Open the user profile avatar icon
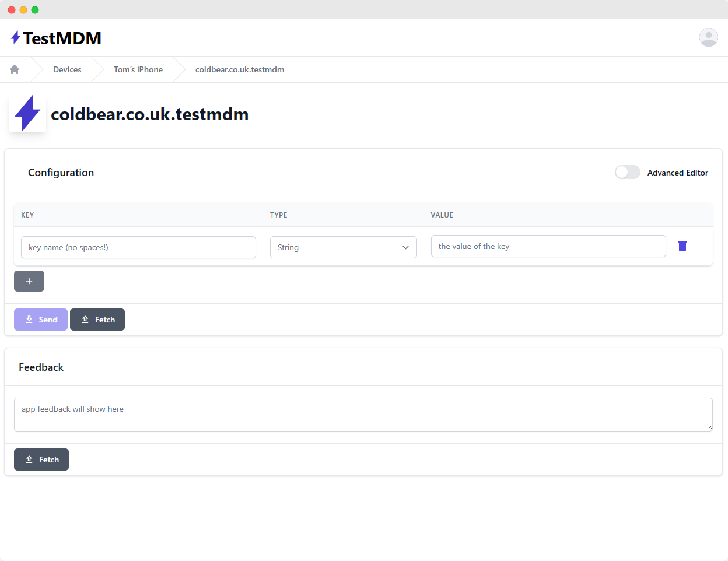This screenshot has width=728, height=561. (709, 37)
